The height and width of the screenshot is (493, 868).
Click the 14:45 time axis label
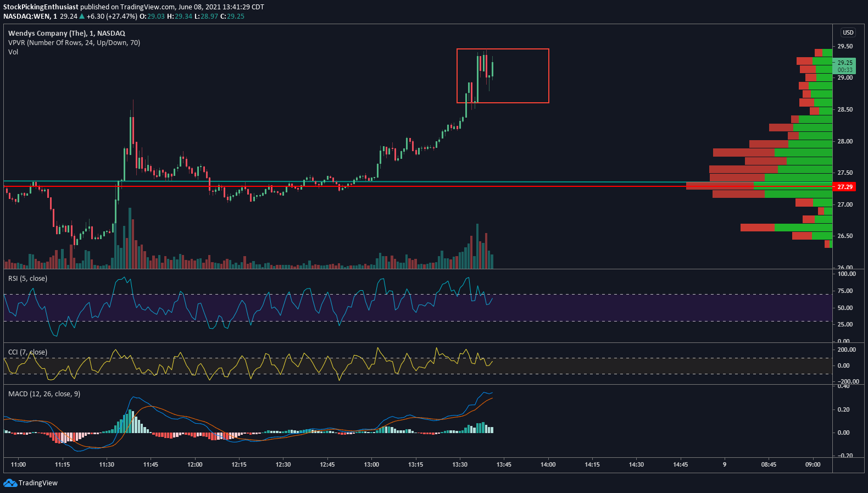pos(680,464)
